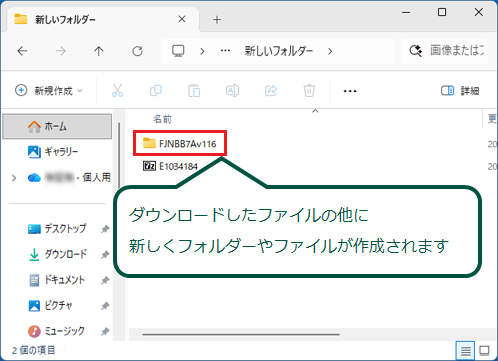Click the PC monitor icon in address bar

click(178, 51)
